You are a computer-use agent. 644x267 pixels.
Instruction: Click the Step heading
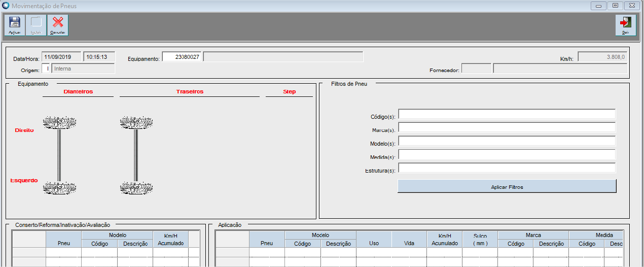point(290,92)
